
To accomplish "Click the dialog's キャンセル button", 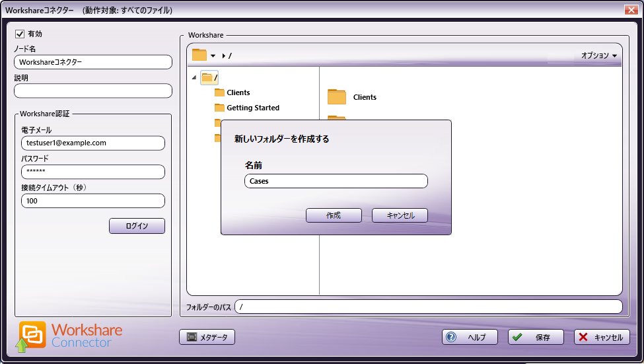I will coord(400,215).
